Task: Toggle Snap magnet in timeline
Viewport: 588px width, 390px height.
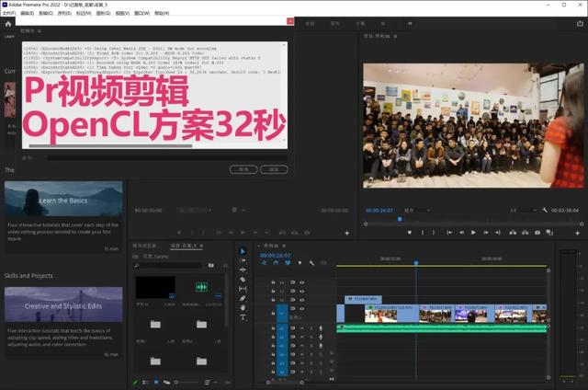Action: tap(276, 263)
